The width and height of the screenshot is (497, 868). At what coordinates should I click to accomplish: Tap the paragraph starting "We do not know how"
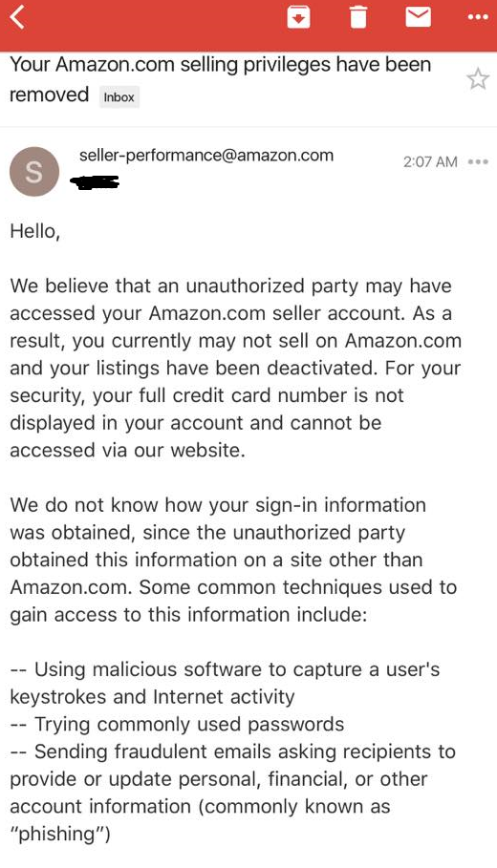[x=233, y=560]
